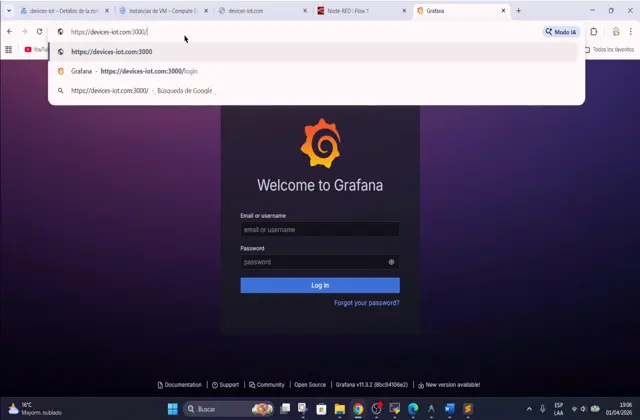Click the password input field

[312, 262]
